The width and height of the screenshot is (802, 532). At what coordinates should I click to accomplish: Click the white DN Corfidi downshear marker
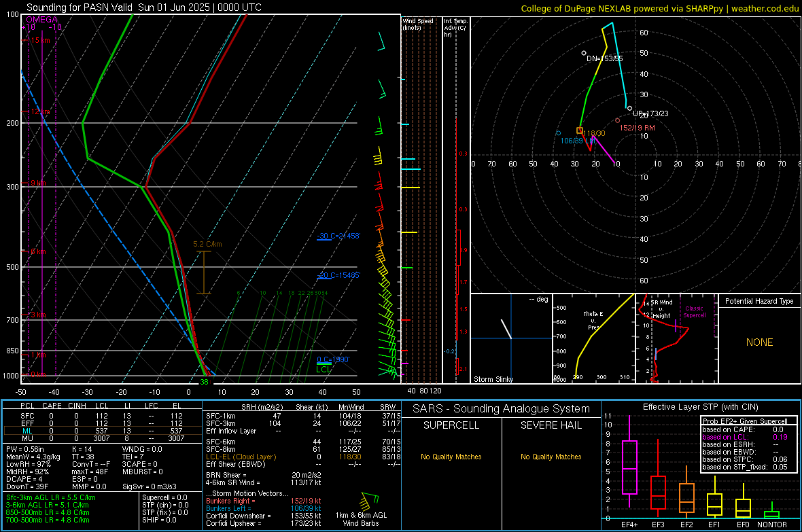pos(584,53)
